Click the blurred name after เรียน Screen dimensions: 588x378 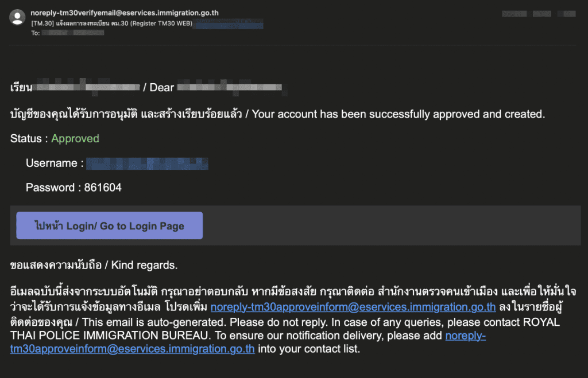88,87
